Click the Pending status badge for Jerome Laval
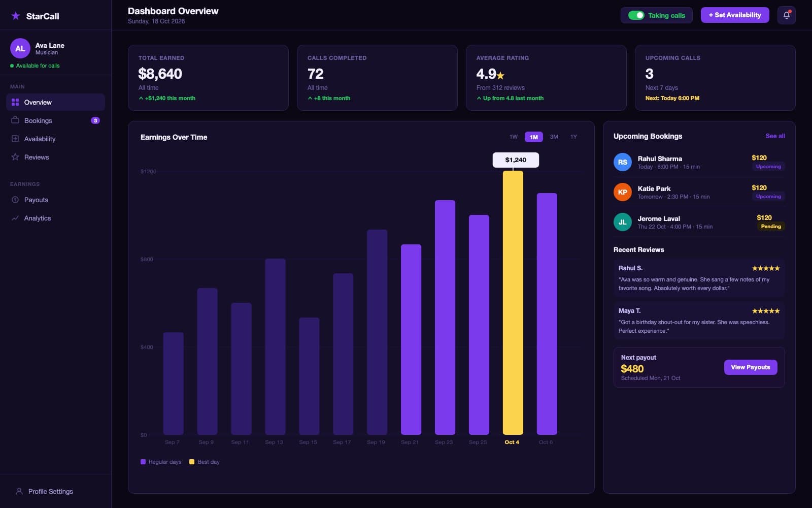Screen dimensions: 812x508 [x=771, y=227]
